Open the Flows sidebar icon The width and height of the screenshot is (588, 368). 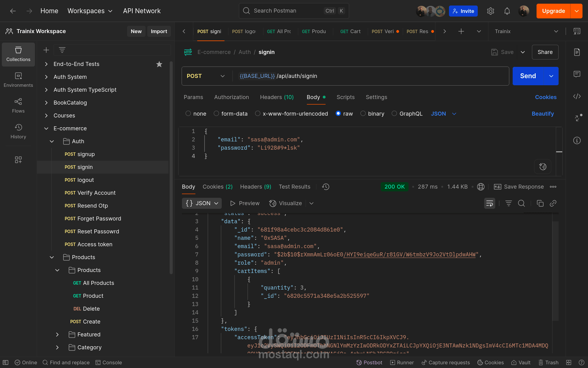(x=18, y=105)
